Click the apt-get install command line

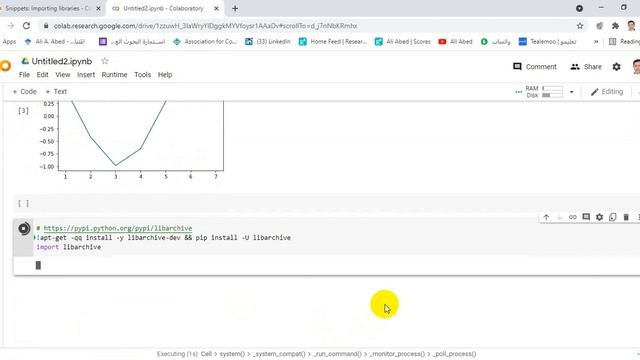pos(164,238)
